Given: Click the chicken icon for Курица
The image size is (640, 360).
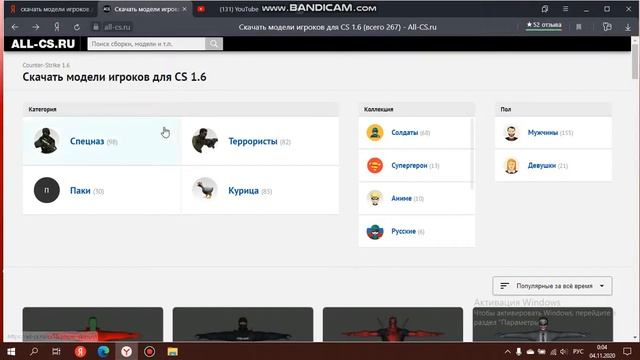Looking at the screenshot, I should click(x=204, y=190).
